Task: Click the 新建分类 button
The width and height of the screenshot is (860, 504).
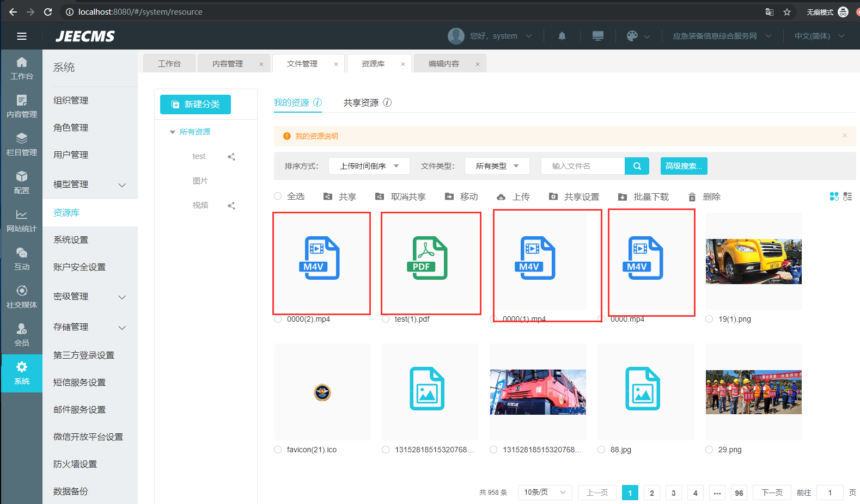Action: click(x=196, y=105)
